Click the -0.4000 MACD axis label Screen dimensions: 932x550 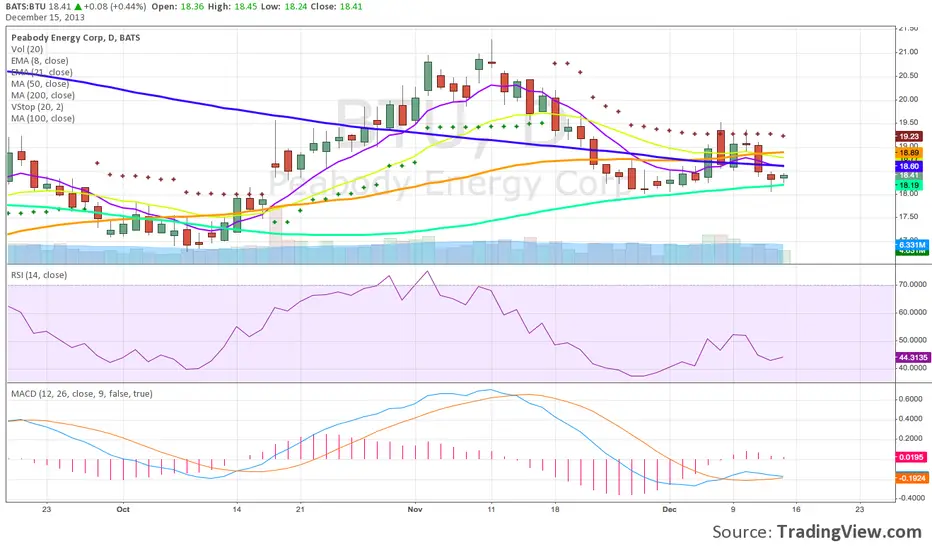(911, 498)
